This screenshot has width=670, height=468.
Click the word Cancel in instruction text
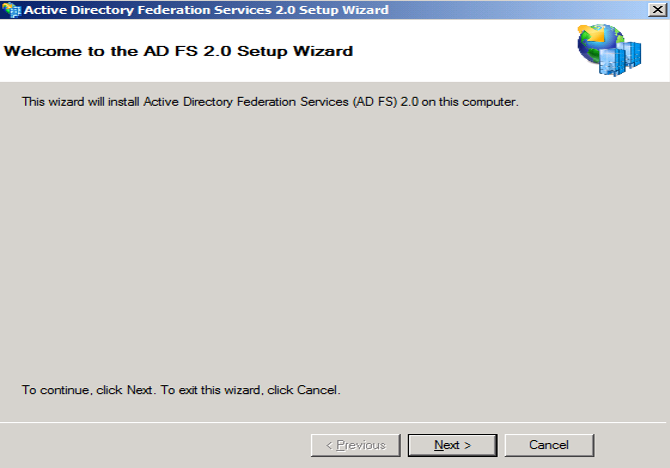point(320,389)
